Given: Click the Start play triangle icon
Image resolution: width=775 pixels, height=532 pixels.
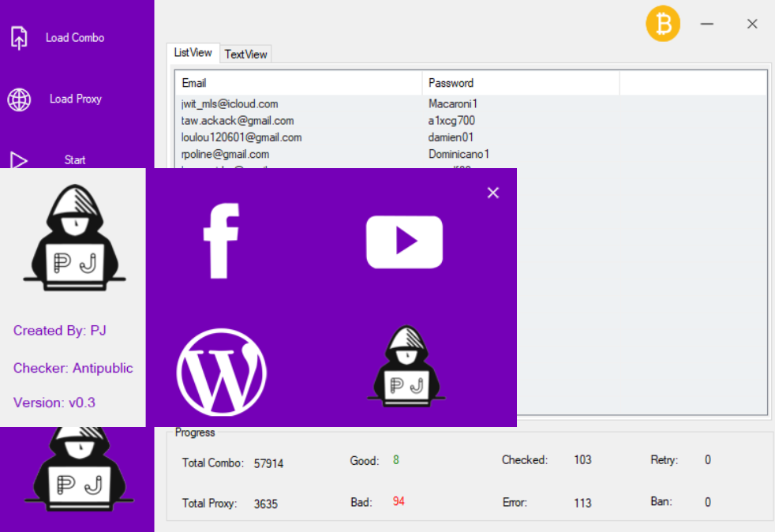Looking at the screenshot, I should click(19, 159).
